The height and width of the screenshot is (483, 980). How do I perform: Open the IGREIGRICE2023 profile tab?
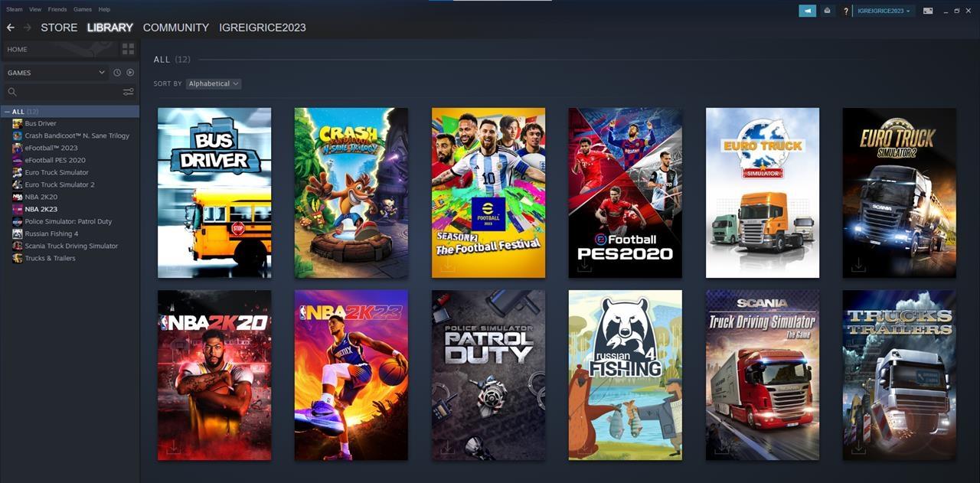[263, 28]
